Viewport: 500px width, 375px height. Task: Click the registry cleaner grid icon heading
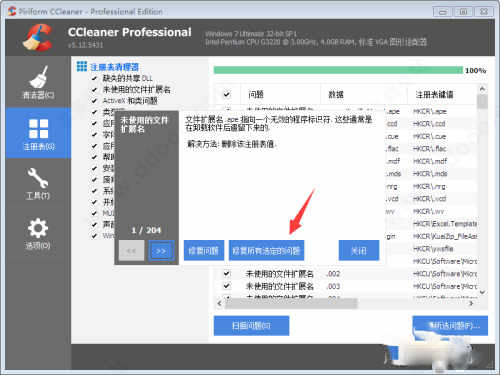[82, 66]
